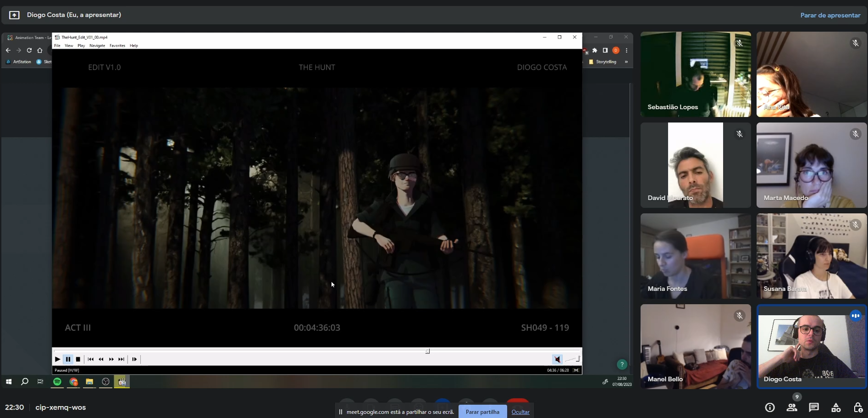This screenshot has width=868, height=418.
Task: Select Sebastião Lopes' video tile
Action: click(x=696, y=74)
